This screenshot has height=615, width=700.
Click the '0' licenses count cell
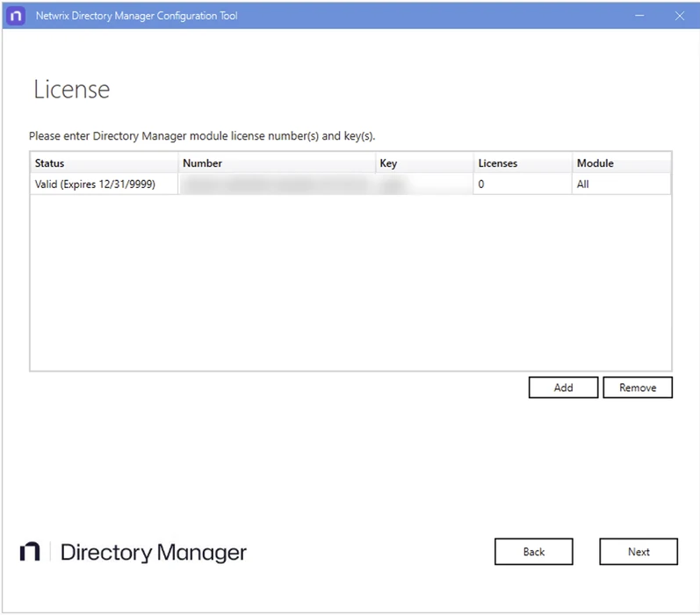(x=523, y=184)
